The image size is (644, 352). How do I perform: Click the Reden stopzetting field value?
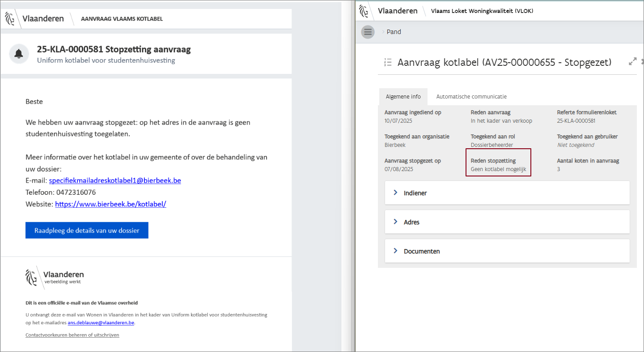click(x=498, y=169)
